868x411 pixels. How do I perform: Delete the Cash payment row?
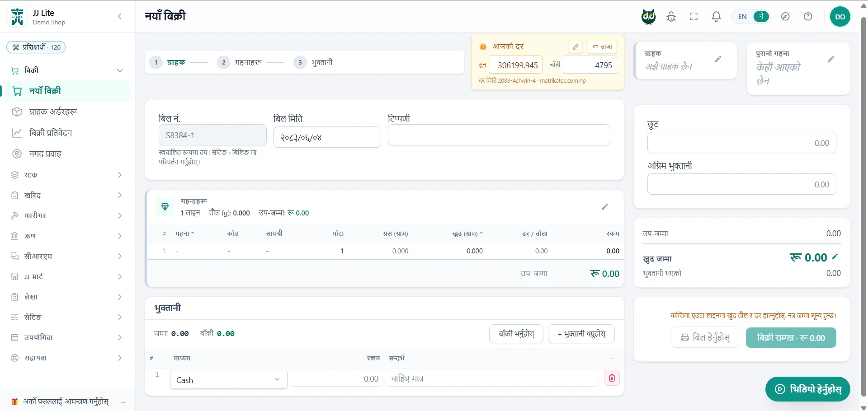pyautogui.click(x=612, y=378)
